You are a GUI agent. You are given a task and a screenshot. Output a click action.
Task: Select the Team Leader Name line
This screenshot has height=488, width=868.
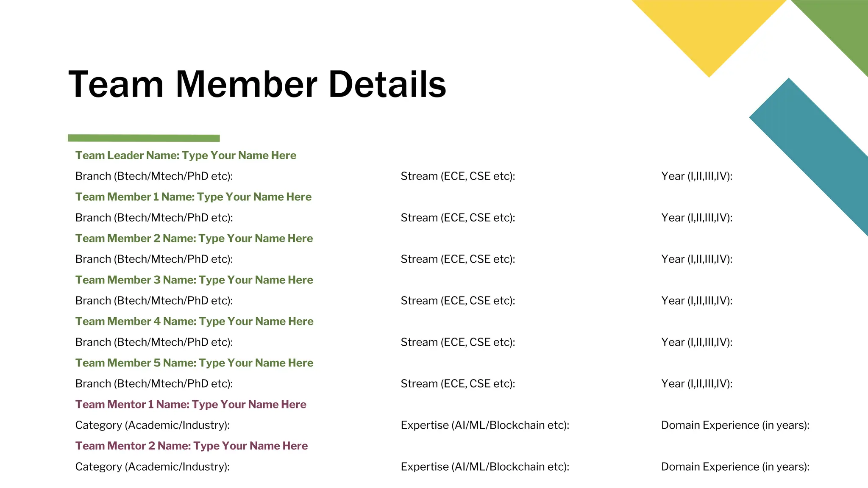click(186, 155)
